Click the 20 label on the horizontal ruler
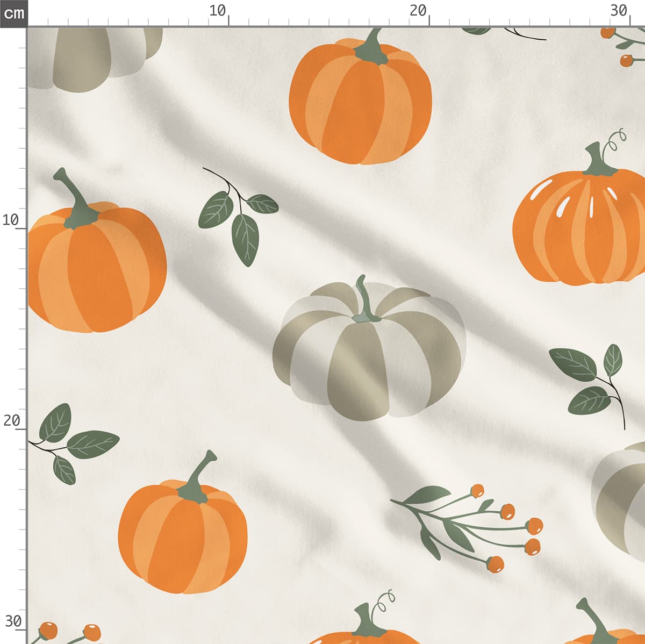Viewport: 645px width, 644px height. 418,11
